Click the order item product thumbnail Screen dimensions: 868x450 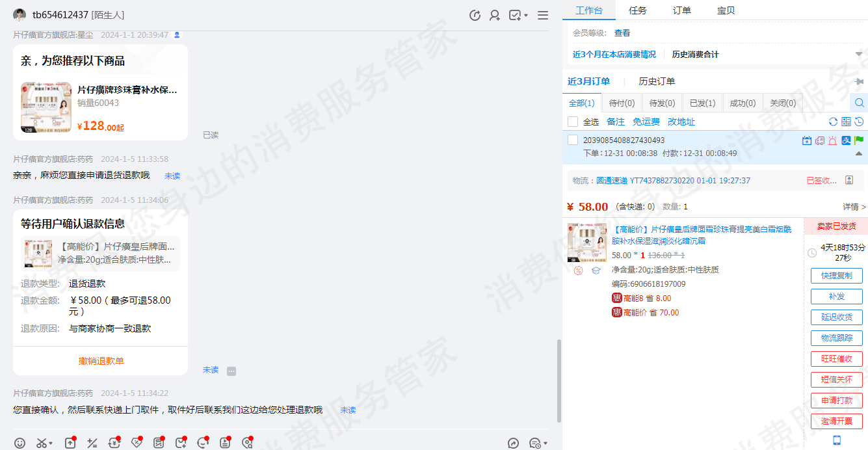(x=587, y=243)
